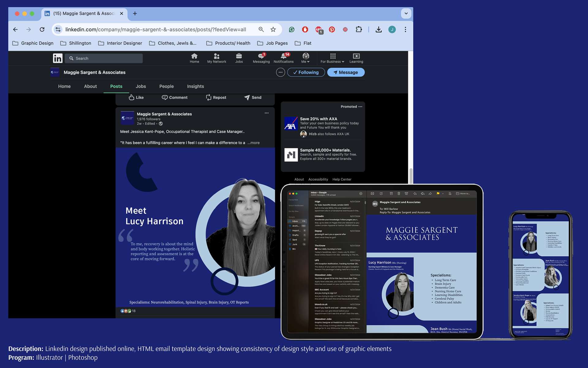Like the post
Screen dimensions: 588x368
(136, 97)
